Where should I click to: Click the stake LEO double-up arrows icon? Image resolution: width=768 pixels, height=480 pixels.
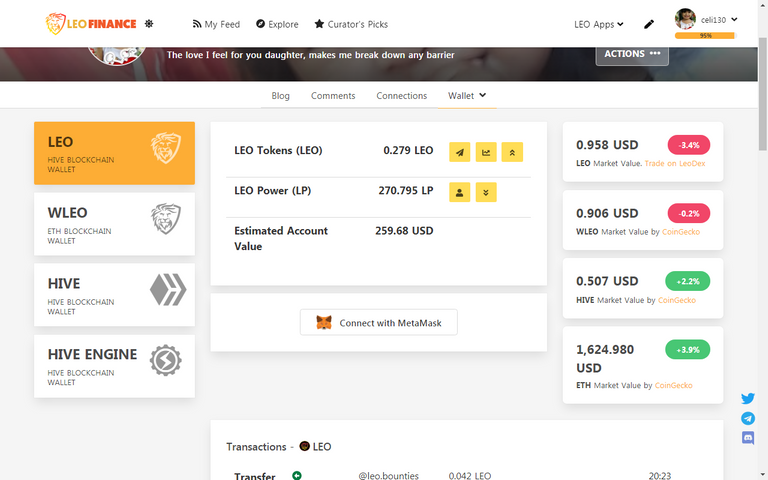(512, 152)
